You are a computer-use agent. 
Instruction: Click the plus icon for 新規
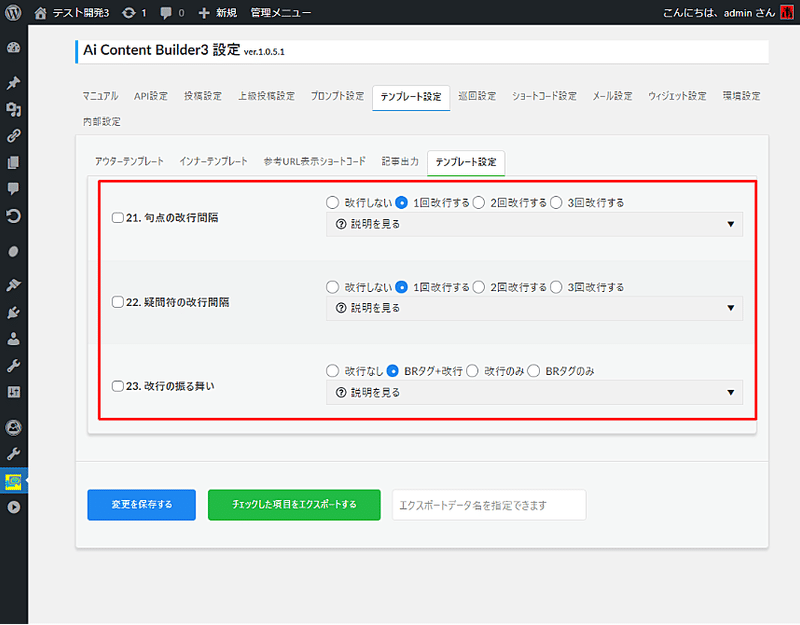pyautogui.click(x=204, y=13)
